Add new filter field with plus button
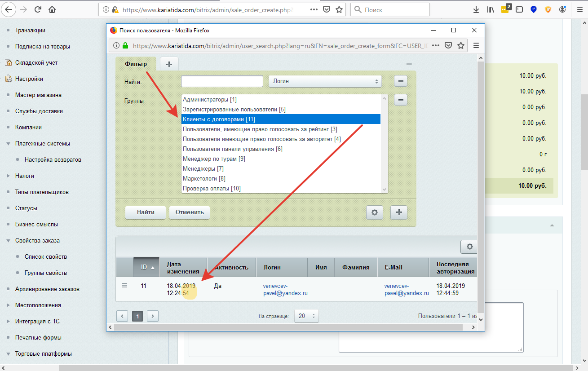 398,212
